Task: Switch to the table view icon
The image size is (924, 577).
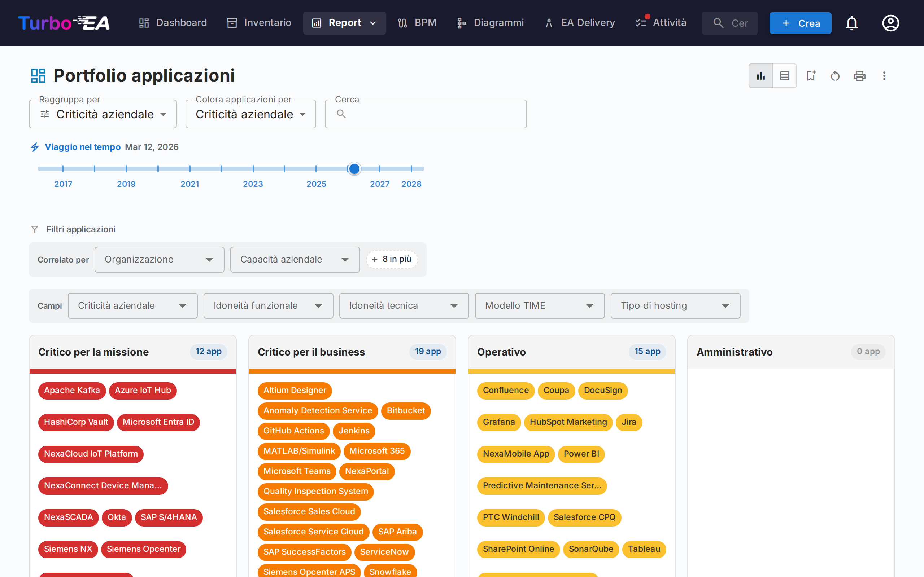Action: [x=785, y=76]
